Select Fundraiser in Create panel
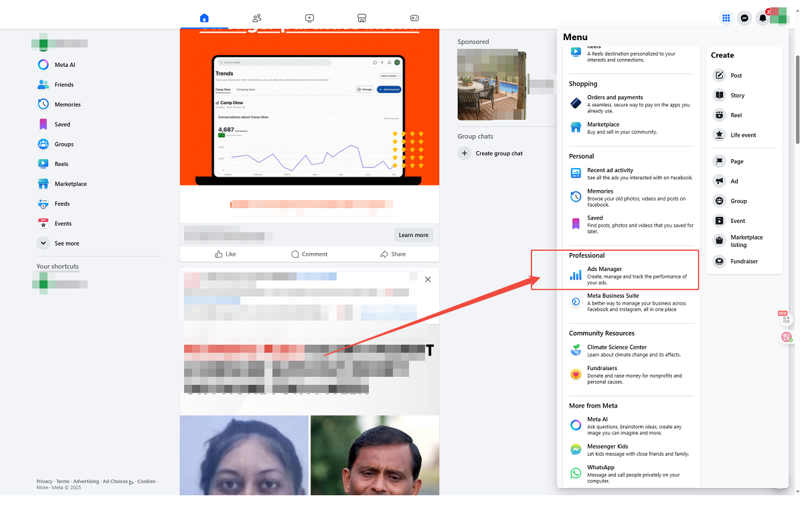This screenshot has width=812, height=510. (x=744, y=261)
